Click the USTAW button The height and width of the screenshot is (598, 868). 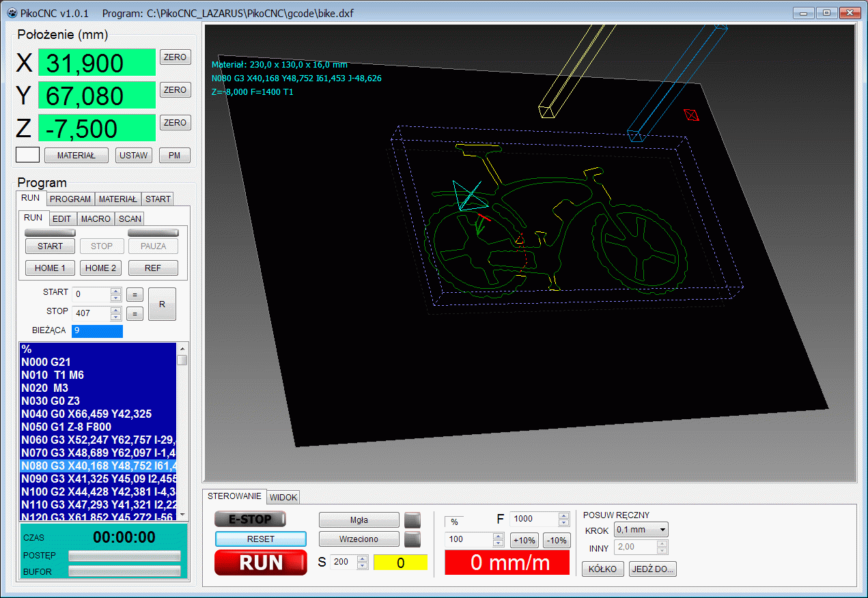[133, 156]
